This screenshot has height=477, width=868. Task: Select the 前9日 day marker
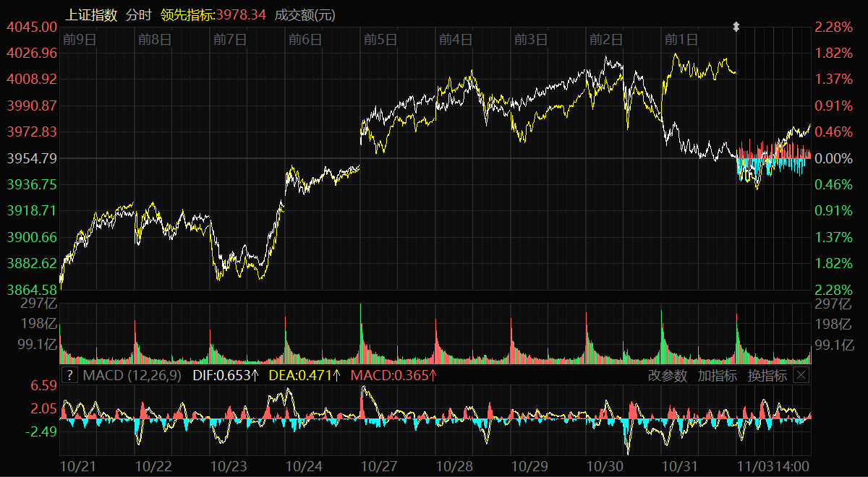pos(79,40)
